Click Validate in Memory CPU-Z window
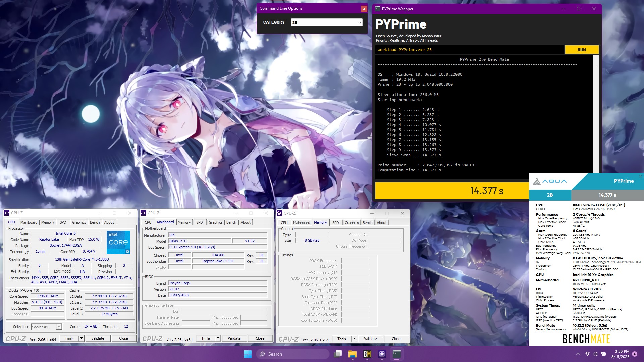 coord(370,339)
